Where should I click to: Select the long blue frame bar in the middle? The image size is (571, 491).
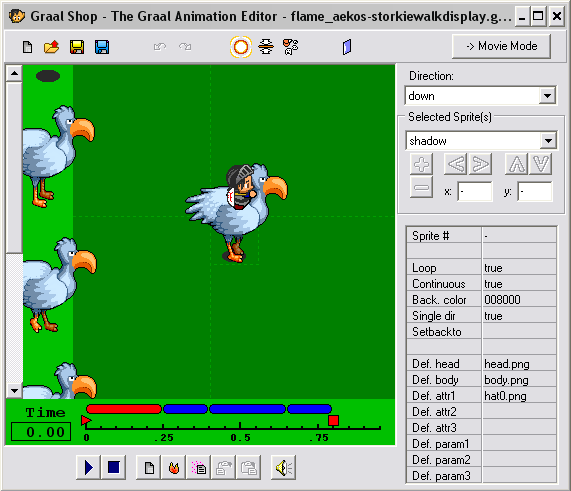[x=247, y=409]
